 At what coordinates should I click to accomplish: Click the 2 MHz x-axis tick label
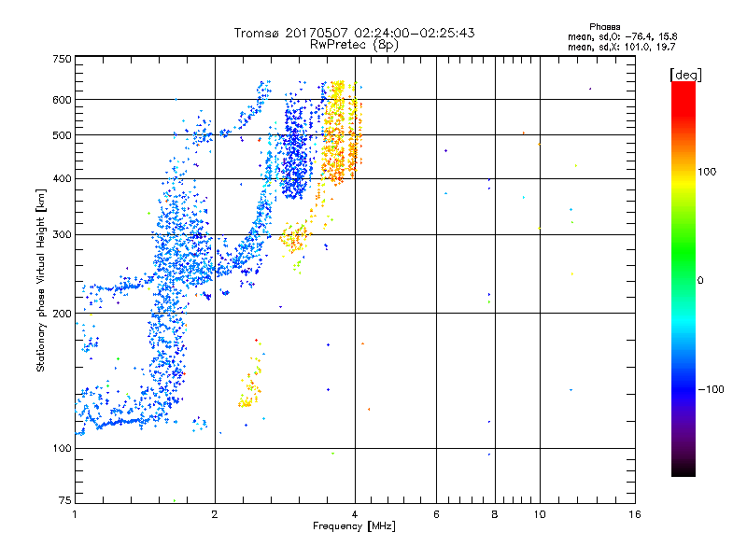click(x=215, y=514)
